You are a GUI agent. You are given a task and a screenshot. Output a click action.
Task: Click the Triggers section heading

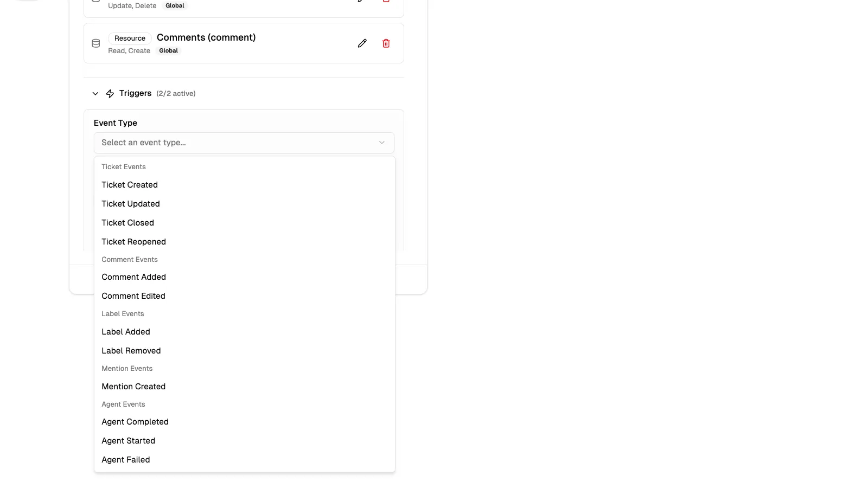pos(135,93)
